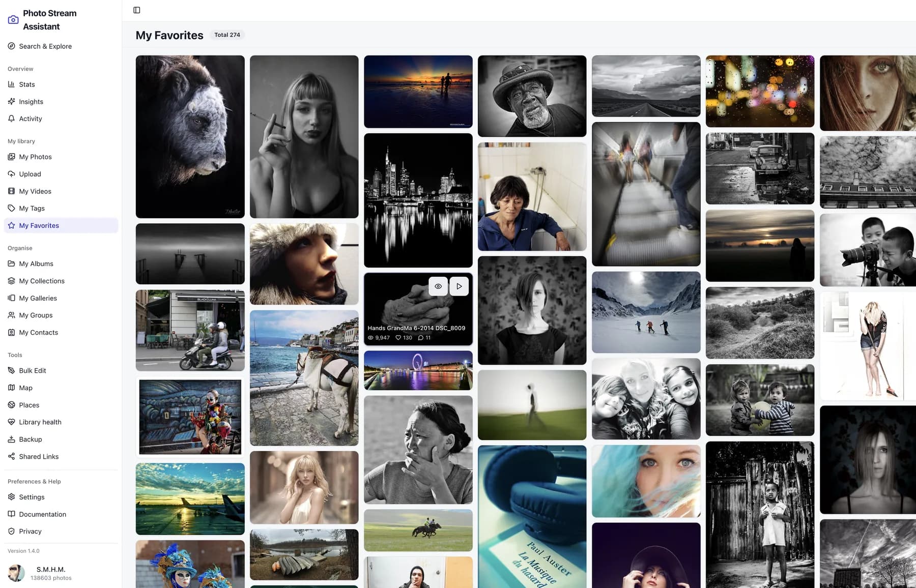916x588 pixels.
Task: Open Documentation
Action: click(61, 514)
